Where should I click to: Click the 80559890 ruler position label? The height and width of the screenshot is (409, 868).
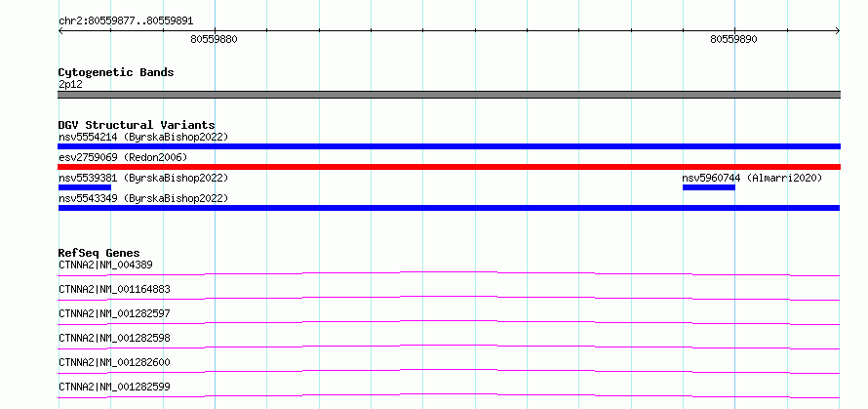pos(734,39)
